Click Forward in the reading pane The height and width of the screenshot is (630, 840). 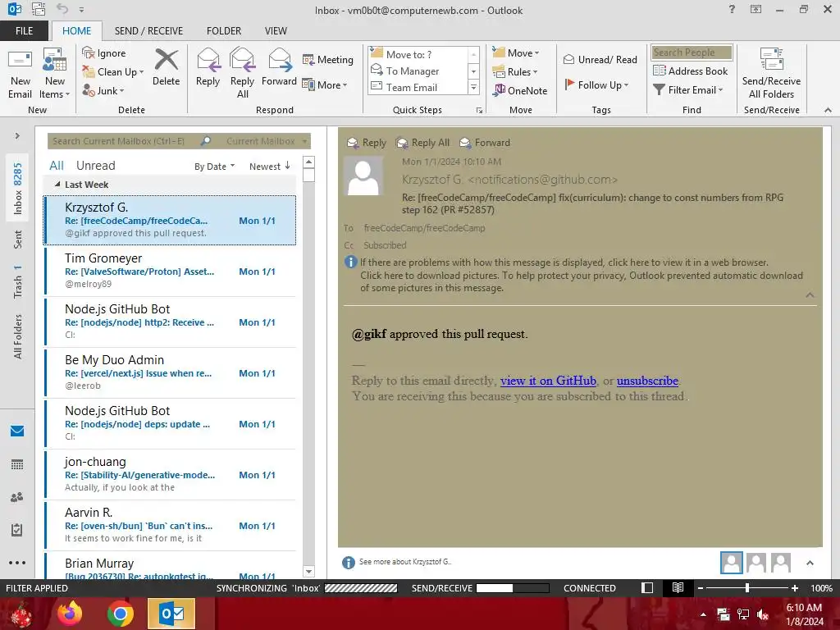(485, 143)
